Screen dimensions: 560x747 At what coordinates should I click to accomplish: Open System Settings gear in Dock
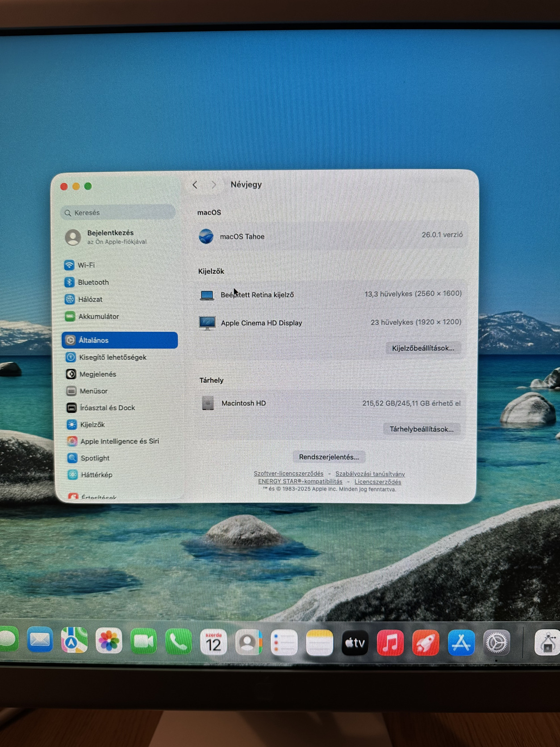click(497, 643)
